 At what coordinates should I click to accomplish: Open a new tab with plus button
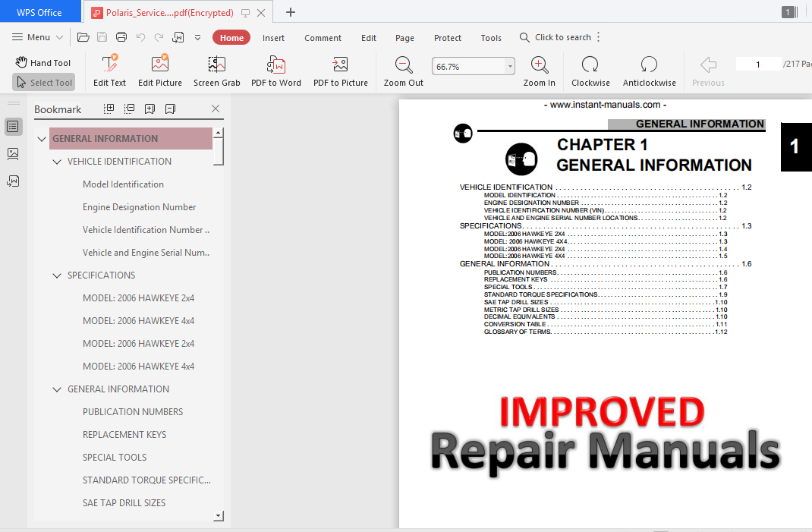pyautogui.click(x=291, y=12)
